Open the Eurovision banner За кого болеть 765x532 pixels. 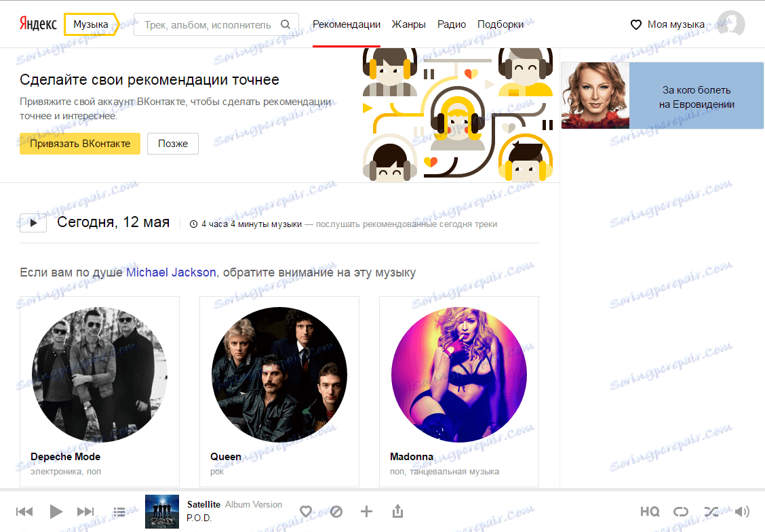click(662, 96)
